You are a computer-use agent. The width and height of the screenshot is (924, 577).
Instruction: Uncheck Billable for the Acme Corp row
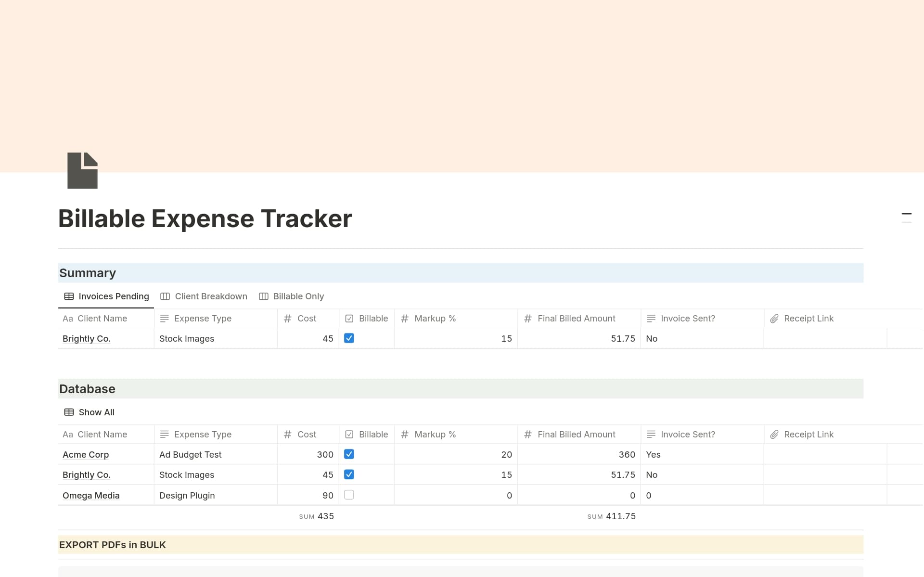349,454
